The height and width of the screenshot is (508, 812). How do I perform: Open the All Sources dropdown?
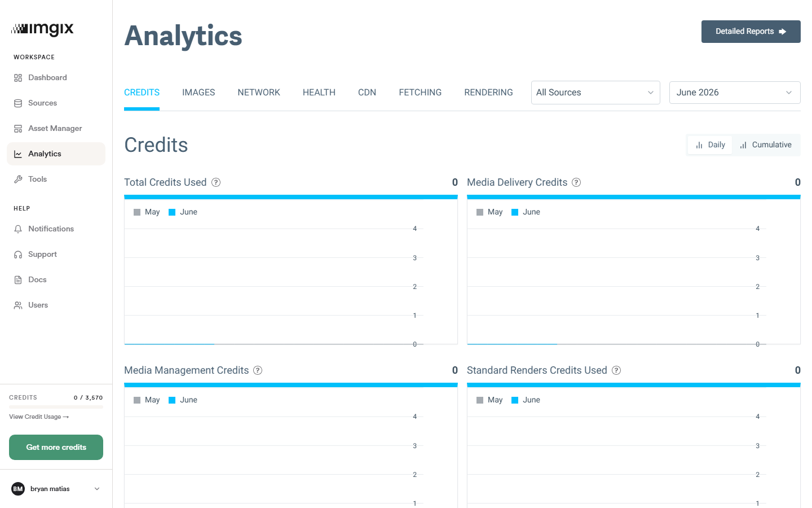595,93
